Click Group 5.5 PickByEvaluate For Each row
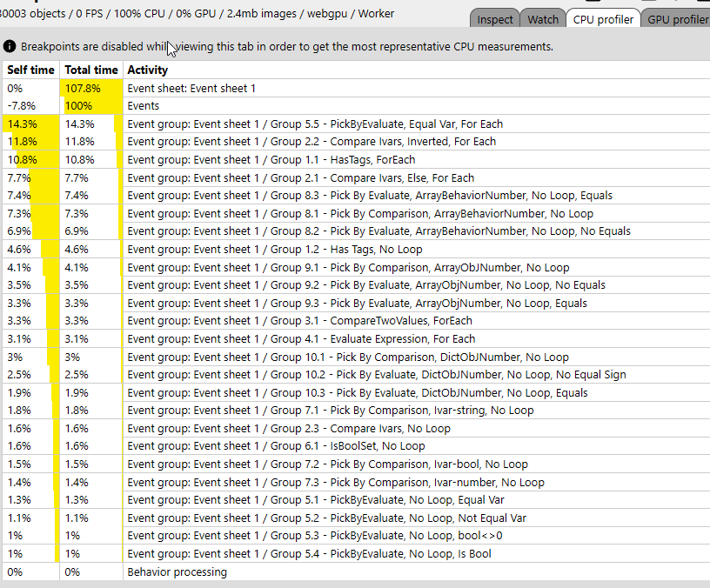Viewport: 710px width, 588px height. [315, 124]
